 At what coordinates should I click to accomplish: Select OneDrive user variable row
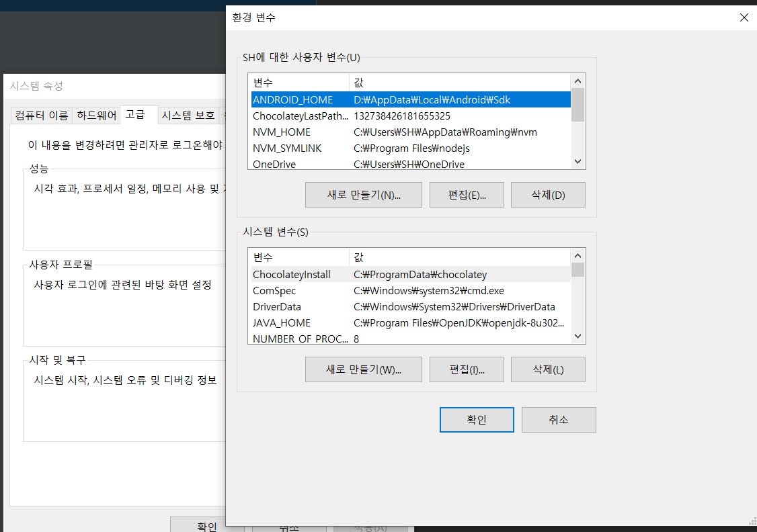click(x=410, y=163)
